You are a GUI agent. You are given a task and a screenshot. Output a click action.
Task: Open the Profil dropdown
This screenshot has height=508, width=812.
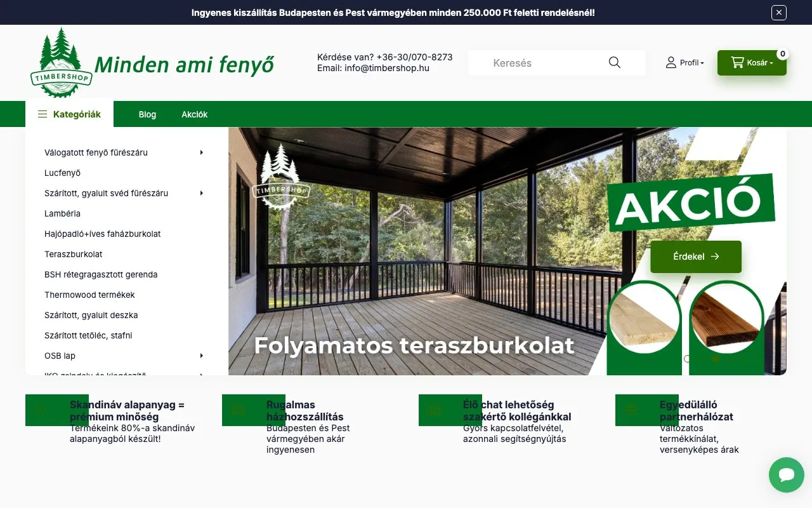(x=685, y=63)
